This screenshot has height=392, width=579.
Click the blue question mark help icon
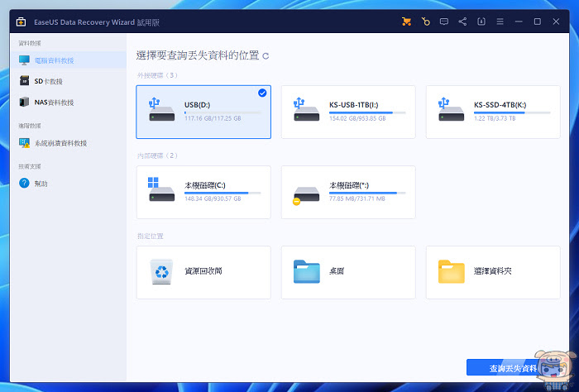point(24,183)
